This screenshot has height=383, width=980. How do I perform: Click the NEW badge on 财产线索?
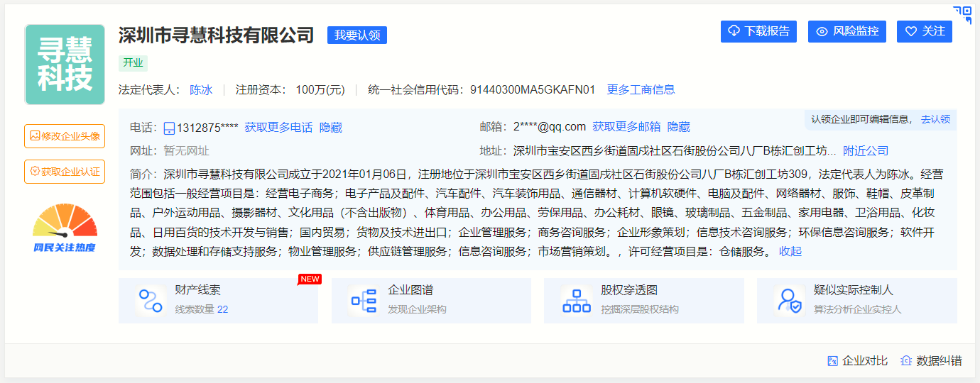(310, 279)
